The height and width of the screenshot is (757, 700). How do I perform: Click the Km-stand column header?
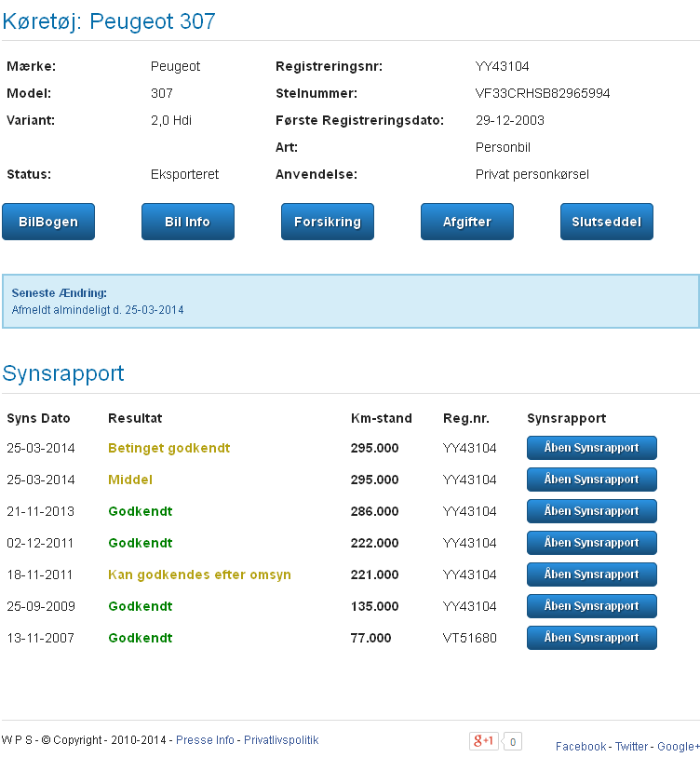tap(382, 418)
